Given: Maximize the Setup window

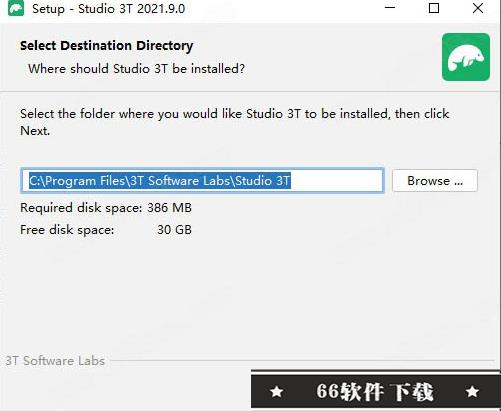Looking at the screenshot, I should [434, 8].
